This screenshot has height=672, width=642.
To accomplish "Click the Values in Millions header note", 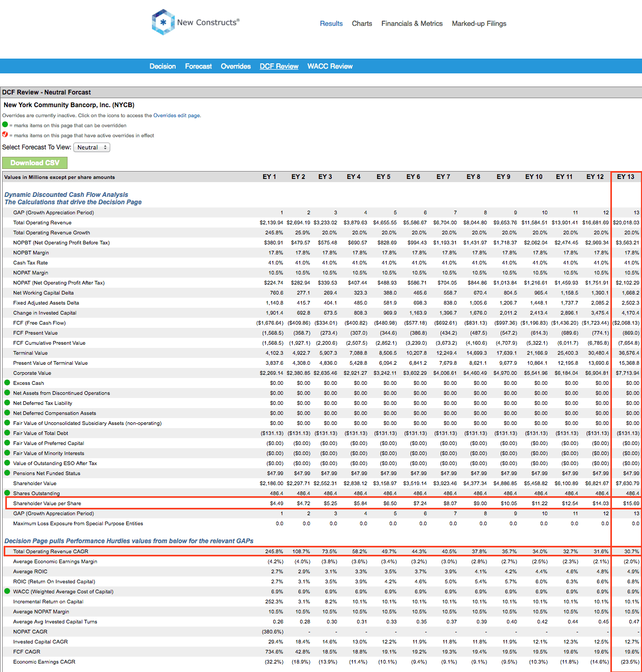I will pos(60,177).
